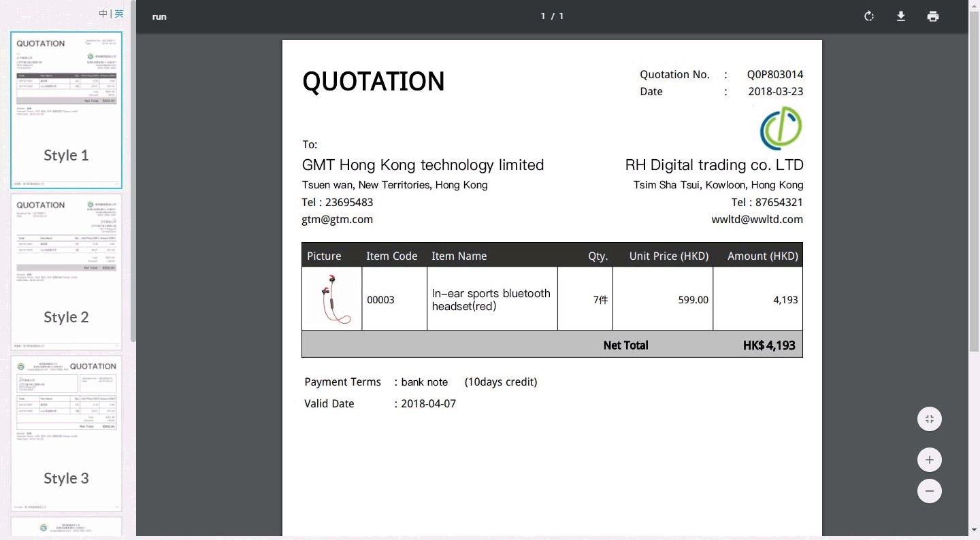Click '(10days credit)' text
The image size is (980, 540).
point(501,382)
